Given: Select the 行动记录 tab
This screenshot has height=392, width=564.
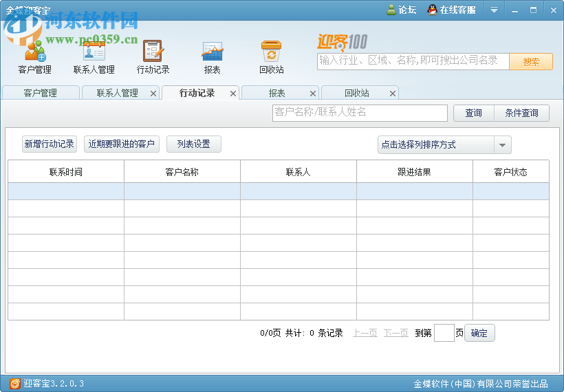Looking at the screenshot, I should (x=197, y=93).
